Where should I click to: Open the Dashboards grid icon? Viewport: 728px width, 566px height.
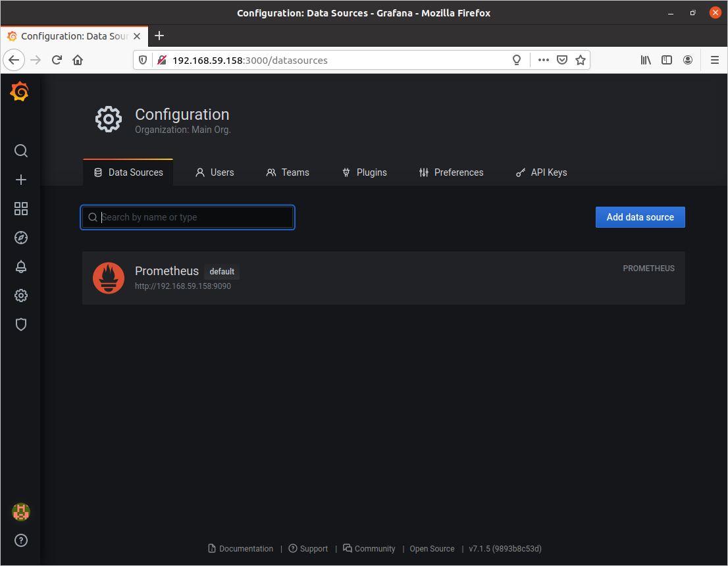pos(21,209)
